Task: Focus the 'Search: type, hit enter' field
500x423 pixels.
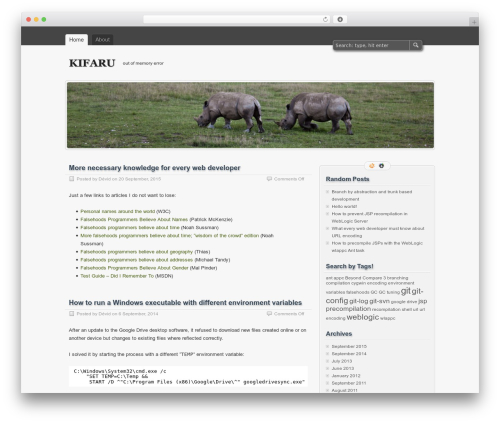Action: coord(371,45)
